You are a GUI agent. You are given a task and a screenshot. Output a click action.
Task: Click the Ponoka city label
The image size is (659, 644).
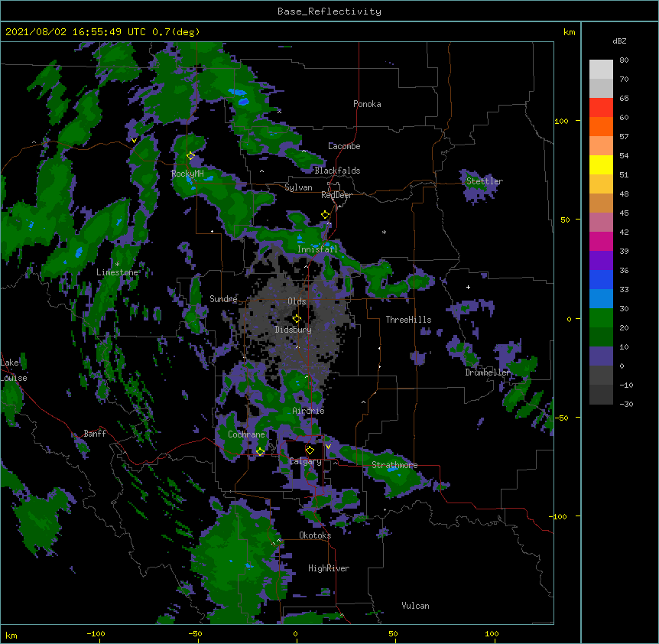367,104
